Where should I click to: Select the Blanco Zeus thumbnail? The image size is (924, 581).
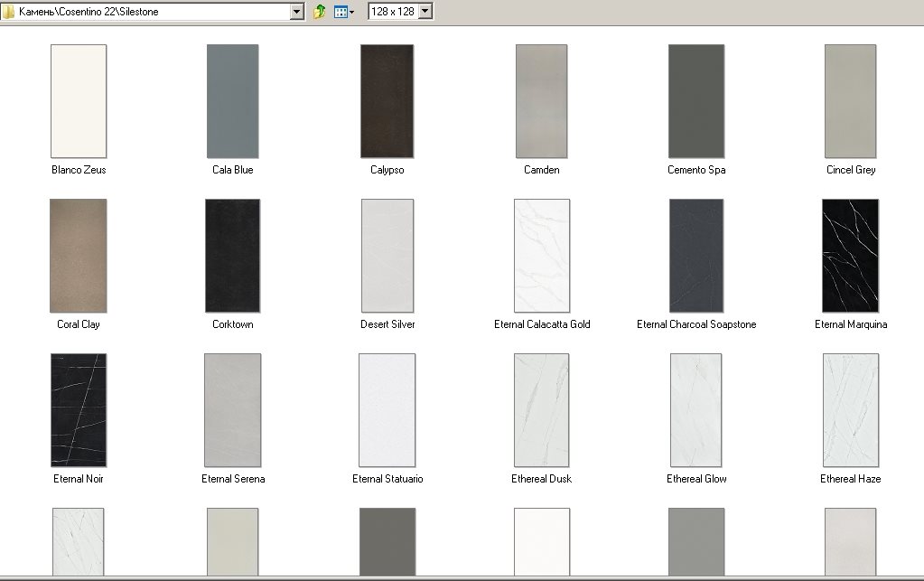[x=79, y=101]
